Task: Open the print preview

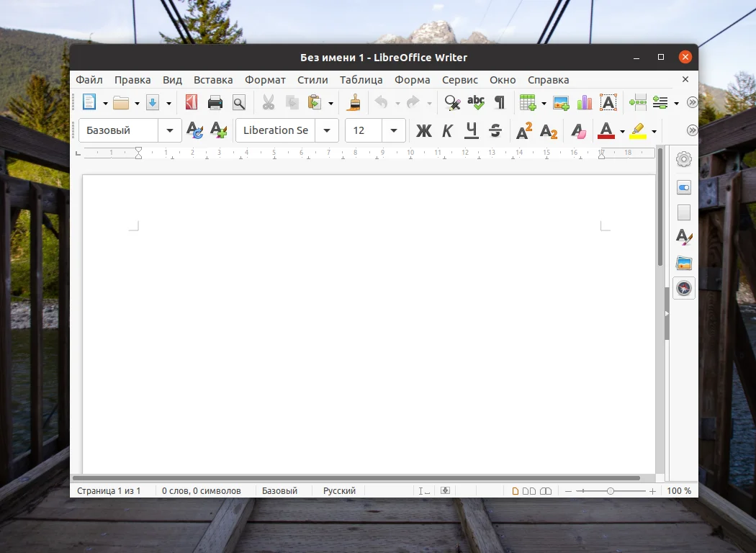Action: [x=238, y=102]
